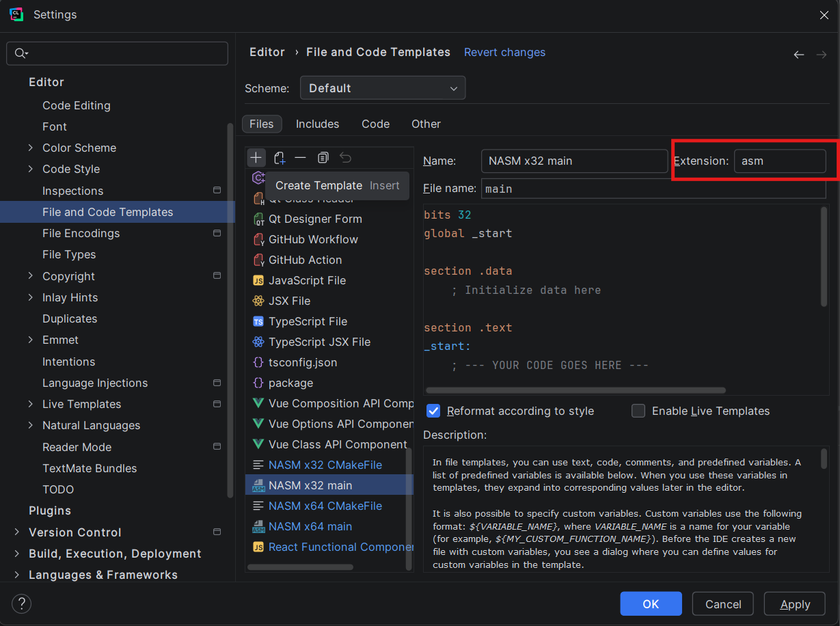Click the Qt Designer Form file icon
Image resolution: width=840 pixels, height=626 pixels.
point(258,219)
